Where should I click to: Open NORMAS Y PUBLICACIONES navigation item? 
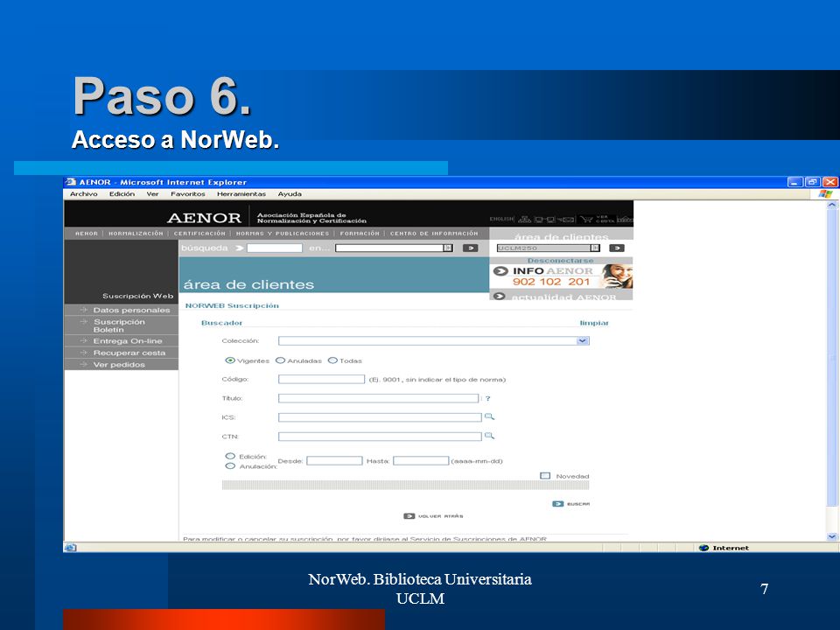point(283,234)
